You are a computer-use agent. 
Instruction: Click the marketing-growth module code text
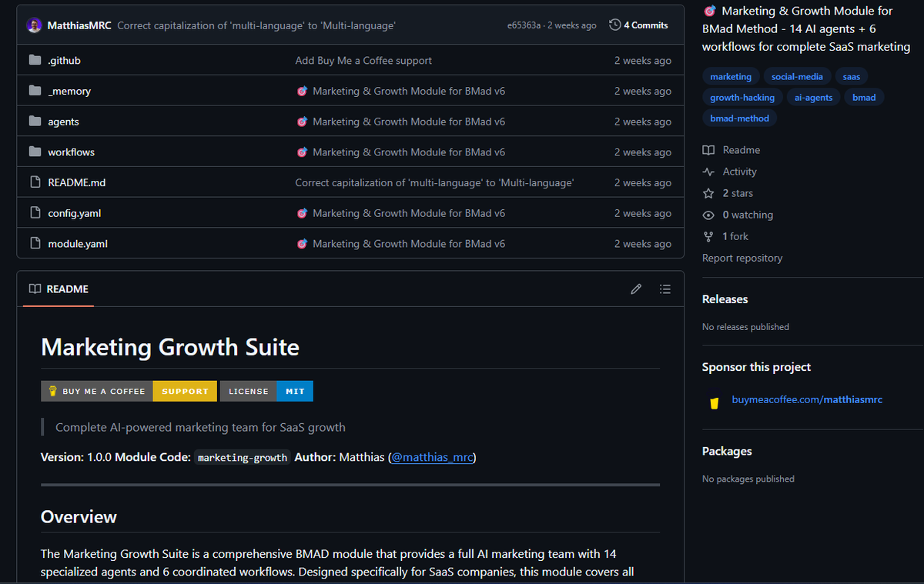pyautogui.click(x=243, y=458)
